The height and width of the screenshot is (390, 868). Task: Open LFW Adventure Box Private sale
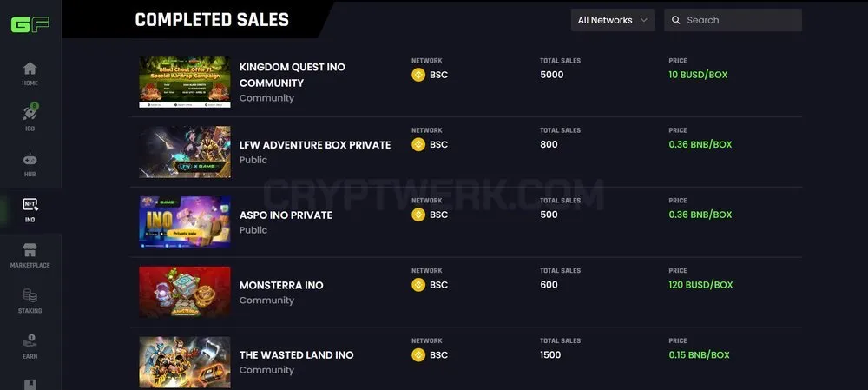(315, 144)
